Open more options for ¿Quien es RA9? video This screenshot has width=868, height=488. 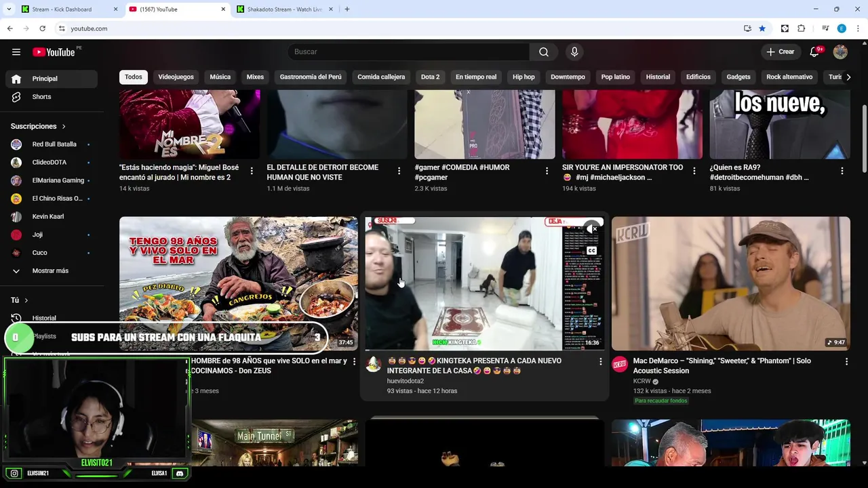coord(842,171)
